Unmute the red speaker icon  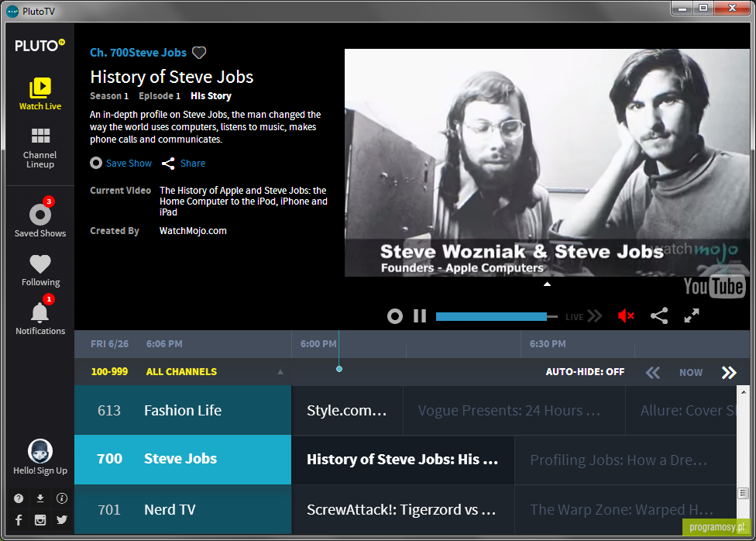pyautogui.click(x=626, y=316)
